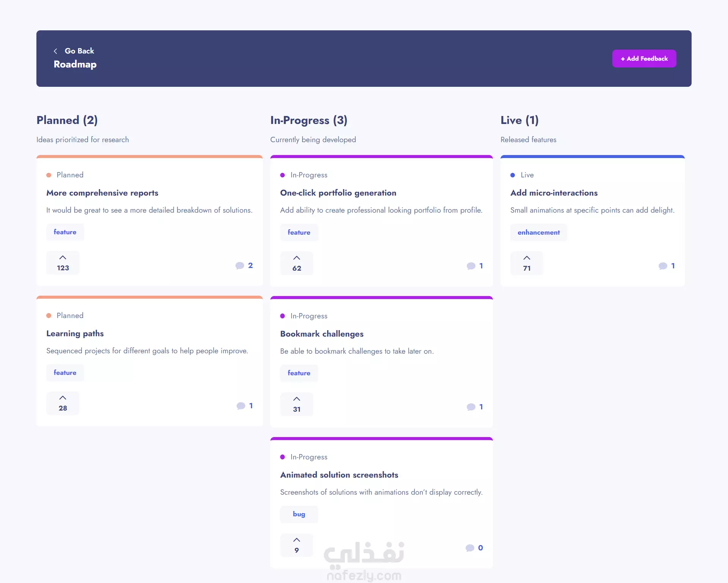
Task: Open comments on More comprehensive reports
Action: tap(244, 265)
